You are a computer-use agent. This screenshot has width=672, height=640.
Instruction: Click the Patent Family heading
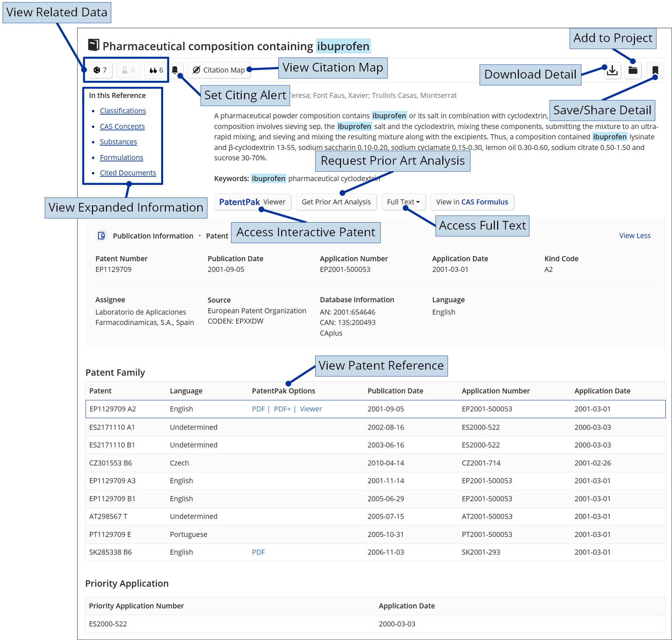tap(115, 373)
